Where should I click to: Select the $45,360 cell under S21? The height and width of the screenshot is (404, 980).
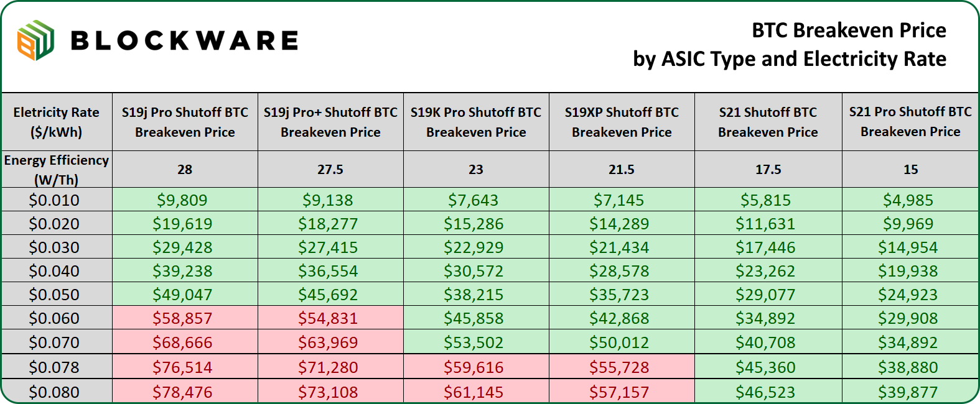[765, 367]
